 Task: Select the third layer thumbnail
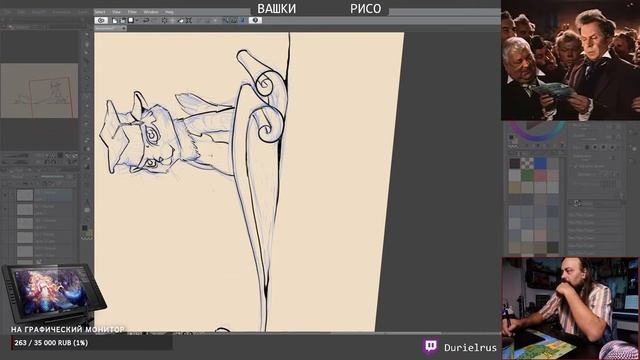[25, 223]
